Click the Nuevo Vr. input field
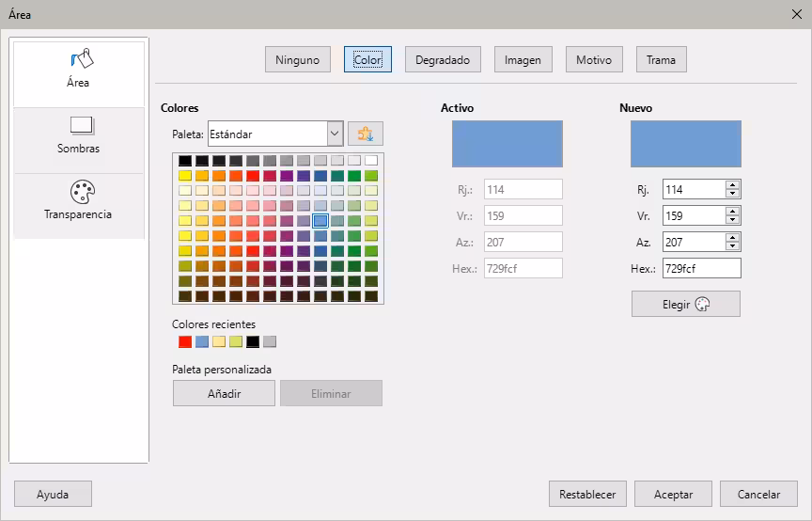This screenshot has height=521, width=812. click(694, 215)
